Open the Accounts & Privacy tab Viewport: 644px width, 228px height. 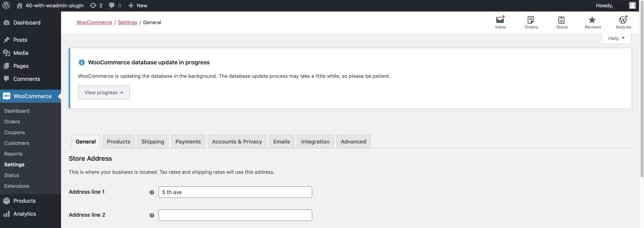tap(237, 141)
